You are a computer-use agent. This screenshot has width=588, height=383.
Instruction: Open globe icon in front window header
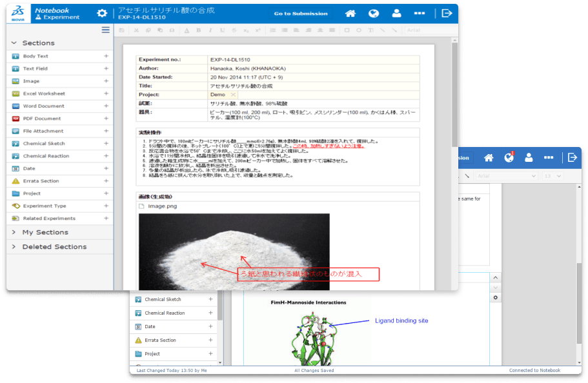(x=374, y=14)
